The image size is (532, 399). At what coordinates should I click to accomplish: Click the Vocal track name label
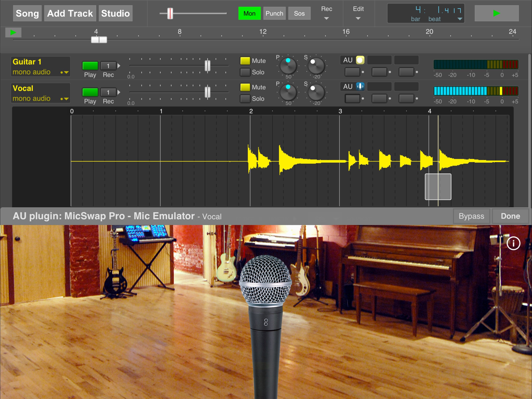point(29,88)
